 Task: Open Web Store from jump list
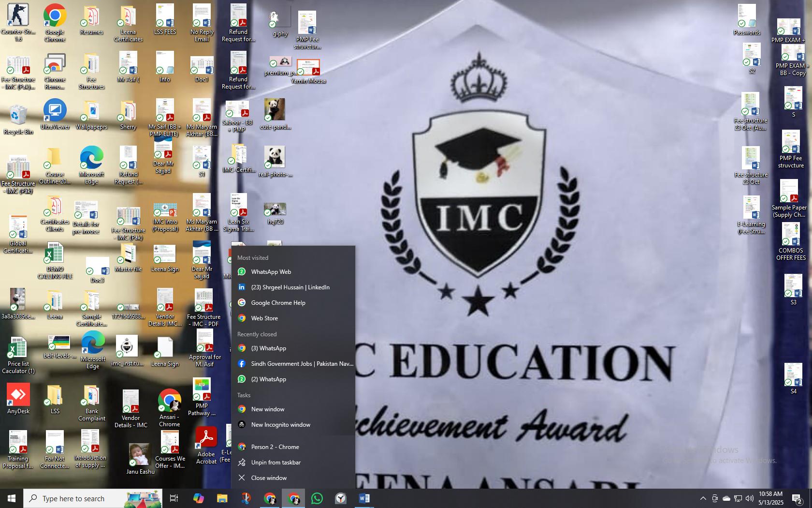(293, 318)
